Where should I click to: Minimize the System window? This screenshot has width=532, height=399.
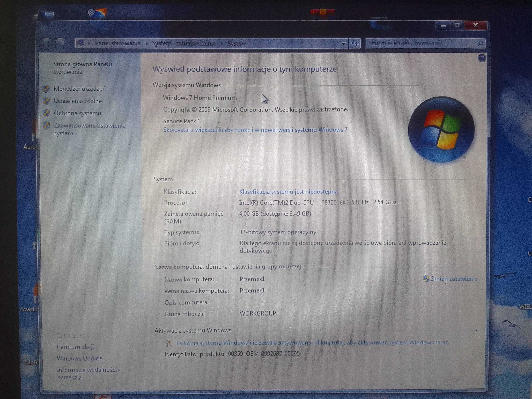tap(444, 25)
